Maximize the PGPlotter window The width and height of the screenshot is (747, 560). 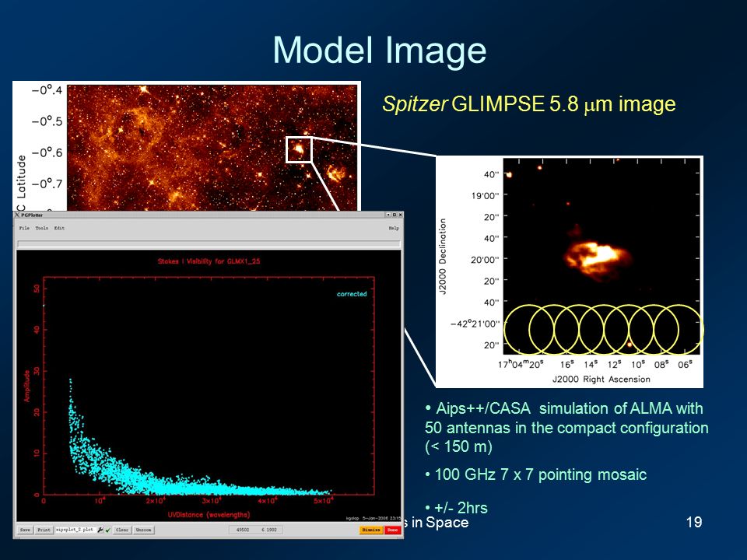click(x=395, y=215)
